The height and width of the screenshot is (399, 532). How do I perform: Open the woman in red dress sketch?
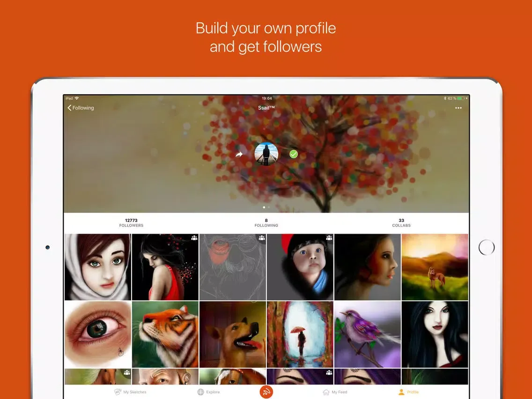(x=165, y=267)
